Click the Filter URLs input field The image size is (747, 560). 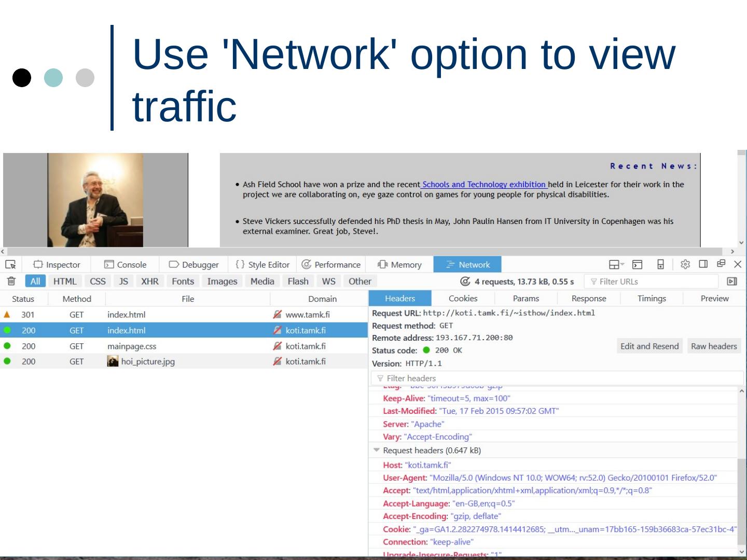(652, 282)
